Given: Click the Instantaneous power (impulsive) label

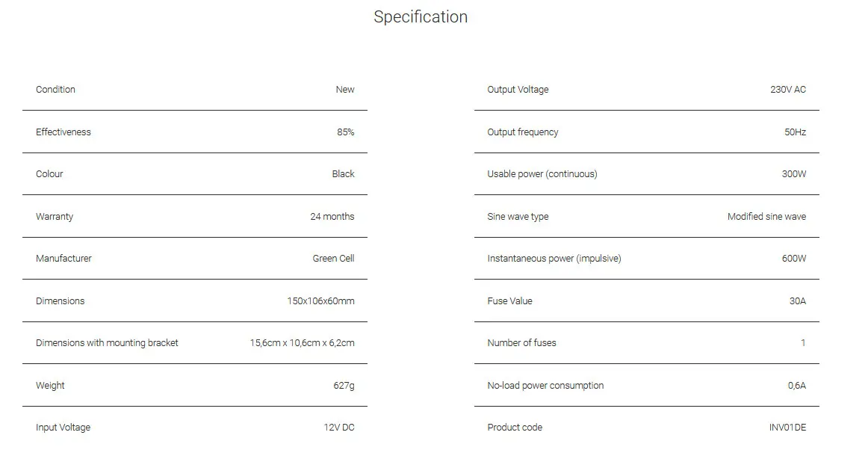Looking at the screenshot, I should coord(554,259).
